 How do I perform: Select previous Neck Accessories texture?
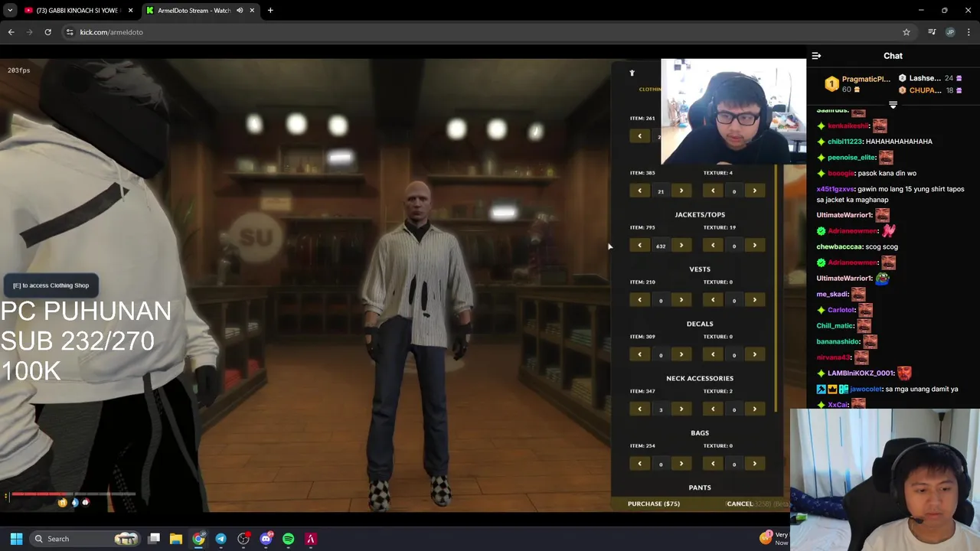(x=714, y=409)
